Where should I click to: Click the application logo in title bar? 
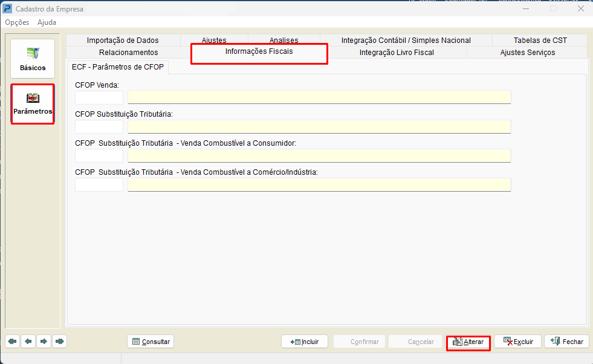(7, 8)
